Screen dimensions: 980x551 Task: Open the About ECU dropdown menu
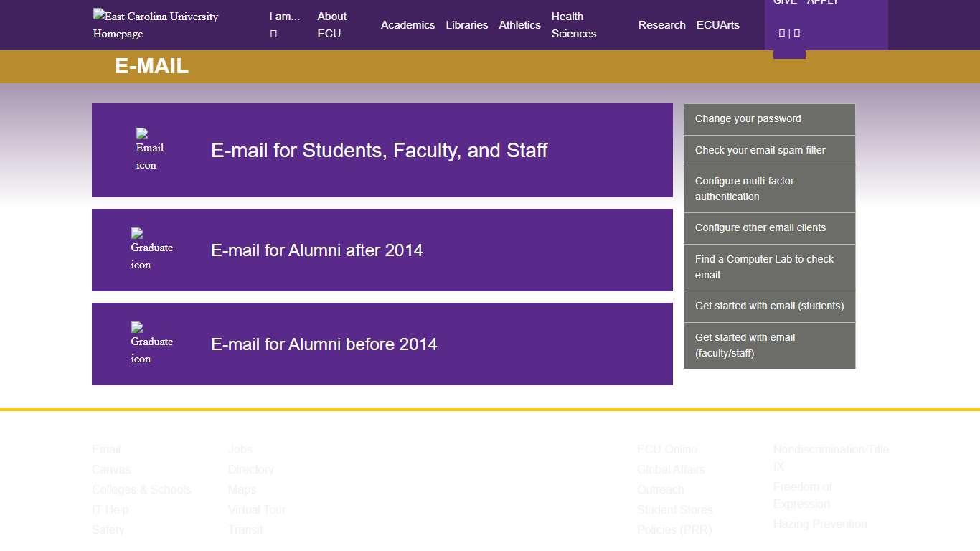(x=331, y=24)
